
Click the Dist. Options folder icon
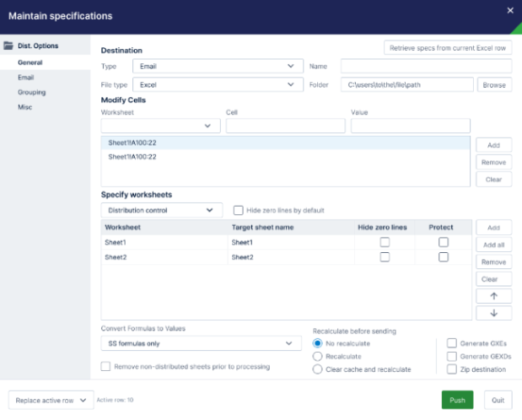tap(8, 46)
